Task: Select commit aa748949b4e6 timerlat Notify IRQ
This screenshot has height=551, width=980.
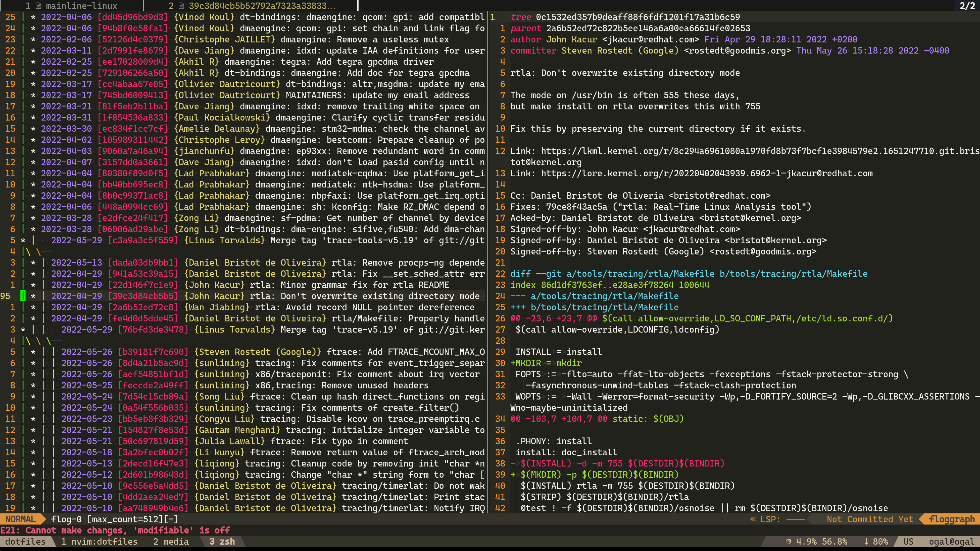Action: pyautogui.click(x=254, y=508)
